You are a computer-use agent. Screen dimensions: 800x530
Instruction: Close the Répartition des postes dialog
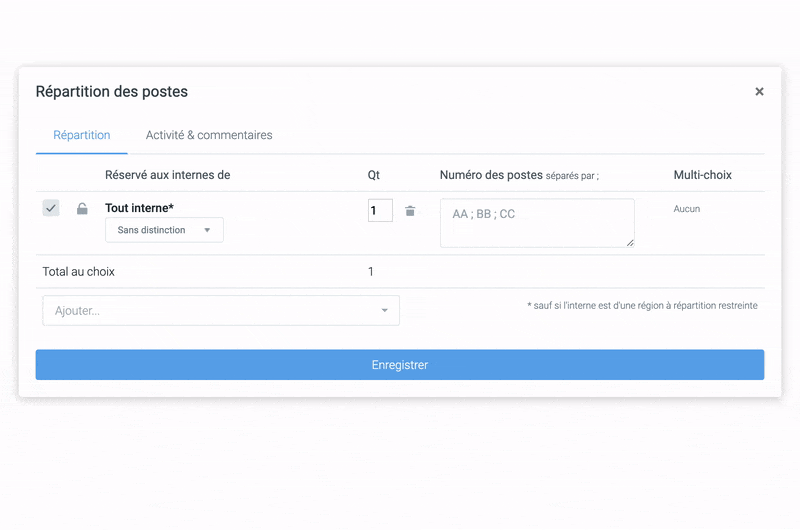pyautogui.click(x=759, y=92)
